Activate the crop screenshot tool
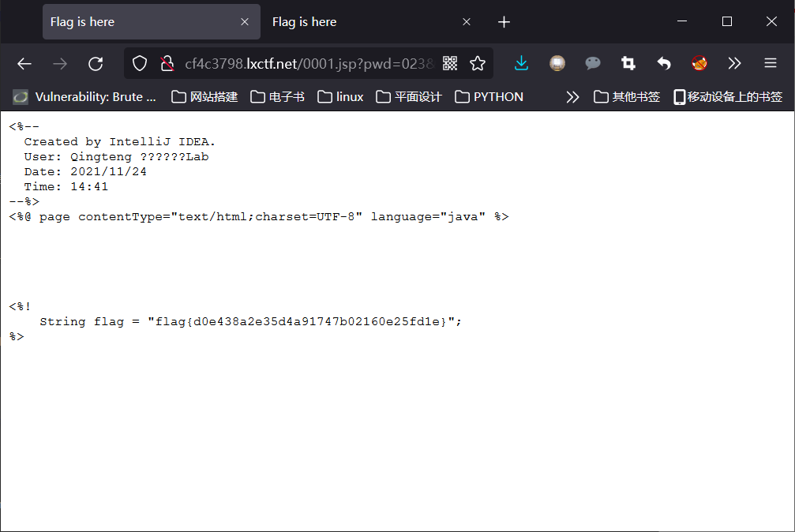 [x=628, y=63]
